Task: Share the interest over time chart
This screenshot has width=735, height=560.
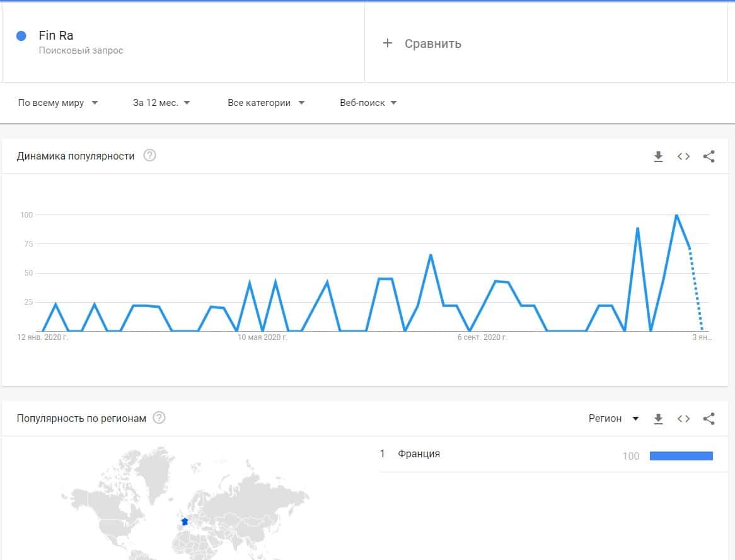Action: tap(709, 156)
